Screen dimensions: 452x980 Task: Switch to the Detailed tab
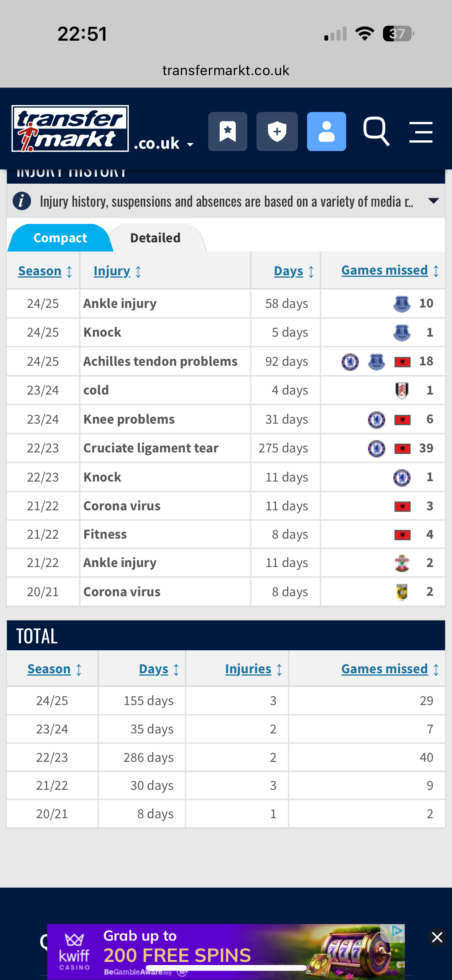click(155, 238)
